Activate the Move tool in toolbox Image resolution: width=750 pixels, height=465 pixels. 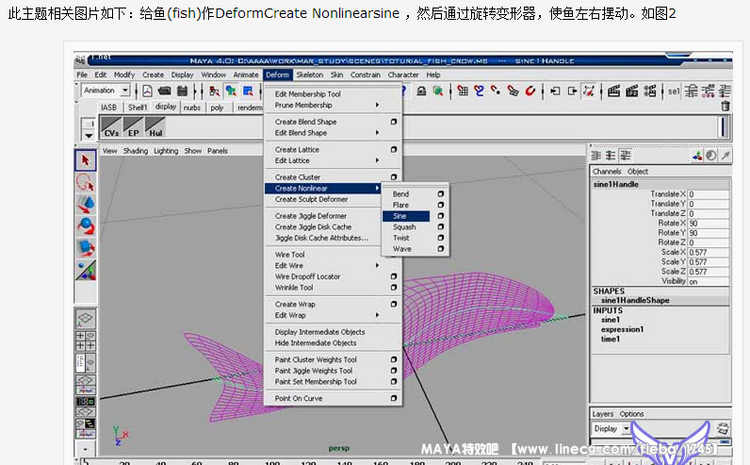(x=86, y=204)
